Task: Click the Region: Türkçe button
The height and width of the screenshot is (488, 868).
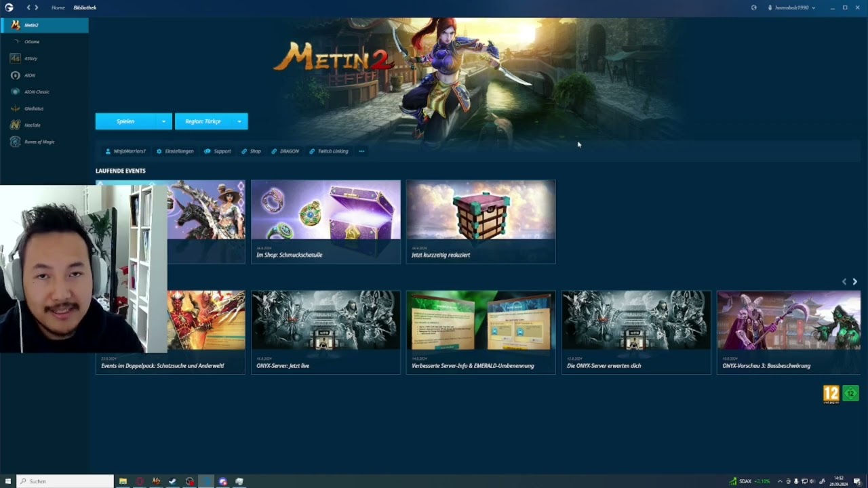Action: click(203, 121)
